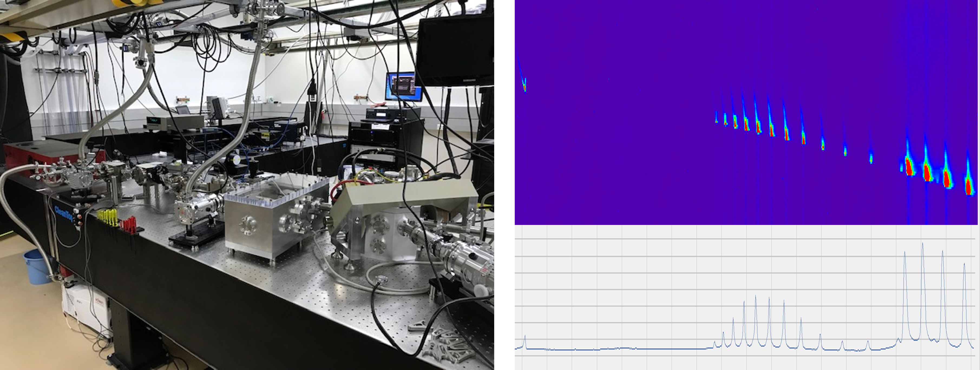The image size is (980, 370).
Task: Click the purple spectrometer heatmap image
Action: click(746, 112)
